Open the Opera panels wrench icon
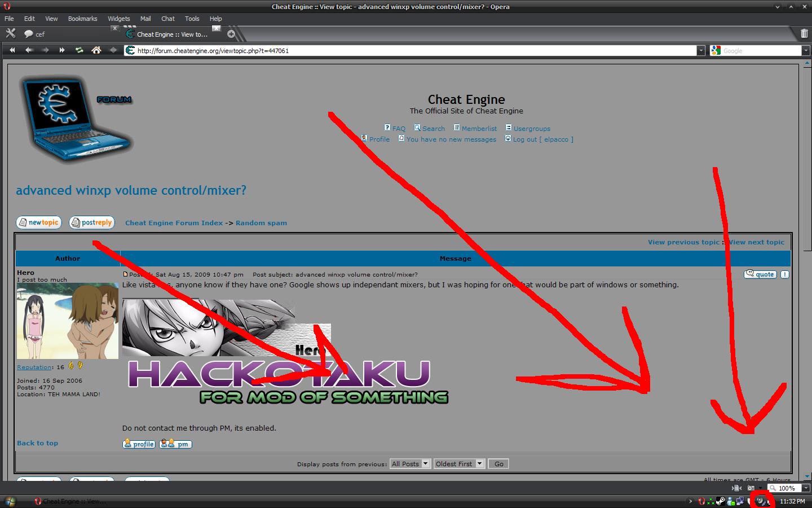The width and height of the screenshot is (812, 508). point(10,33)
